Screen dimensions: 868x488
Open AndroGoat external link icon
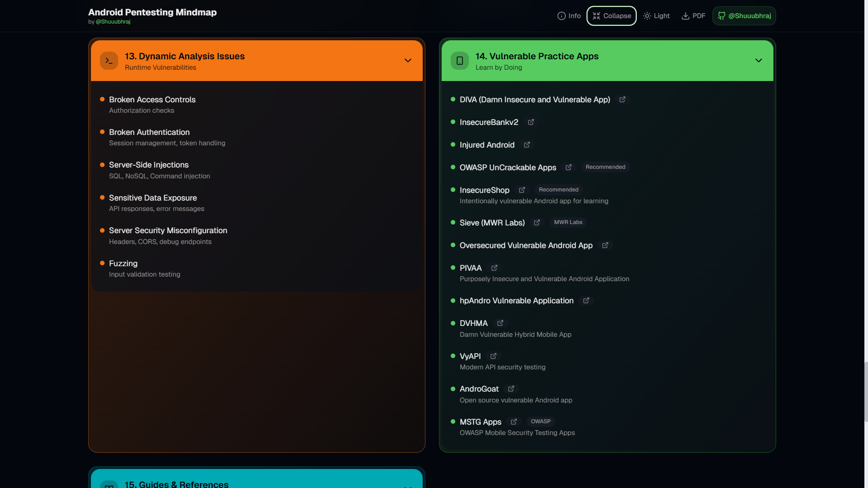point(511,389)
